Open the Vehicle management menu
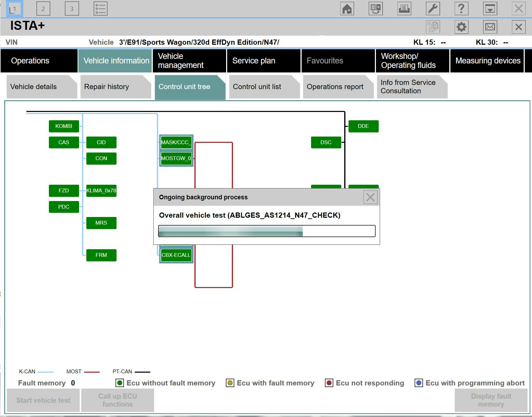532x417 pixels. click(x=190, y=61)
